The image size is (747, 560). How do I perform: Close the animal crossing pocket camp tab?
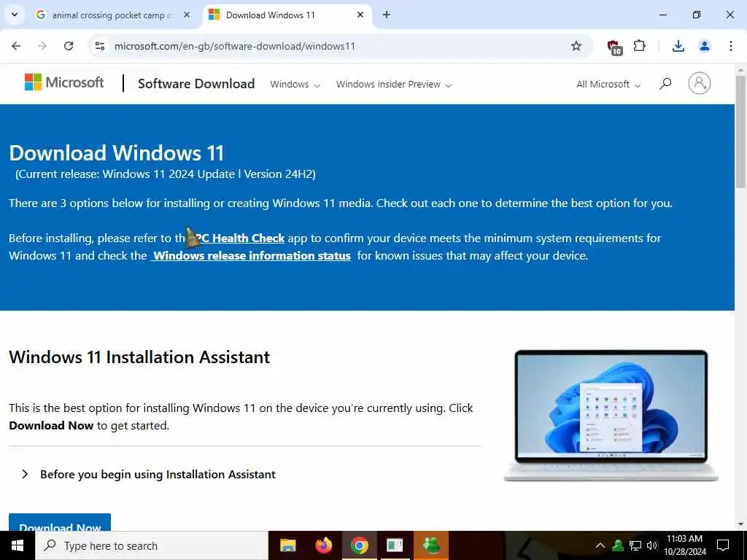point(187,15)
